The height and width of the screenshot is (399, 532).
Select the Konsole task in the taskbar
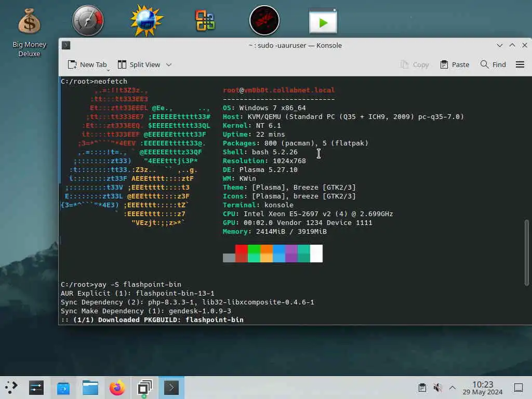click(x=171, y=388)
